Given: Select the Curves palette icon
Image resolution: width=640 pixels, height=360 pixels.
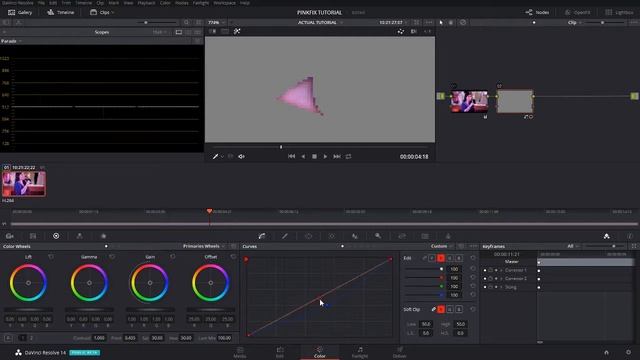Looking at the screenshot, I should pos(262,236).
